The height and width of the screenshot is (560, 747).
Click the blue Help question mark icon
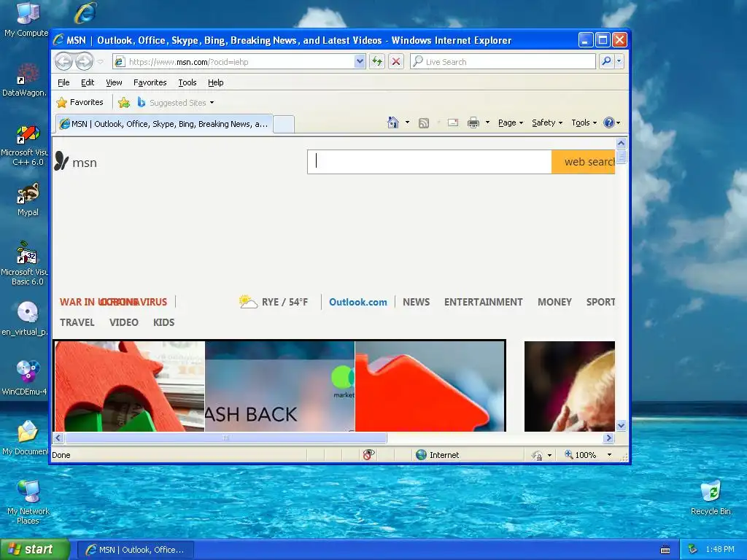coord(609,122)
